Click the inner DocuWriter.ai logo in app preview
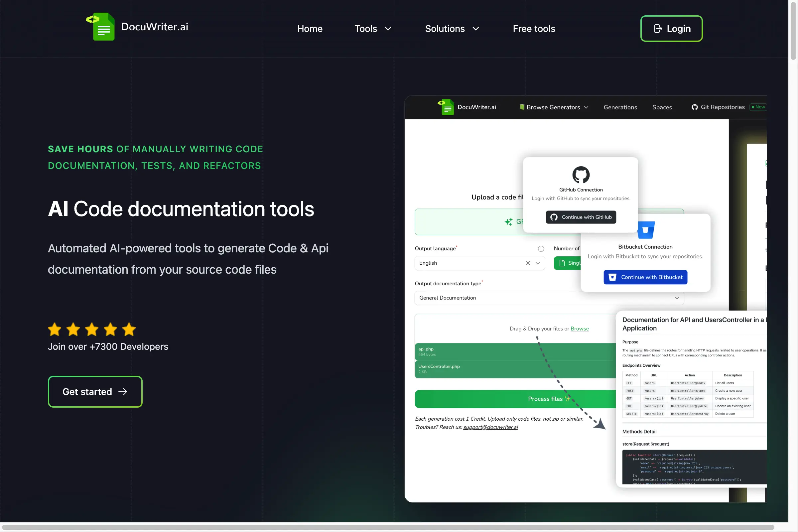This screenshot has width=798, height=532. pyautogui.click(x=446, y=107)
